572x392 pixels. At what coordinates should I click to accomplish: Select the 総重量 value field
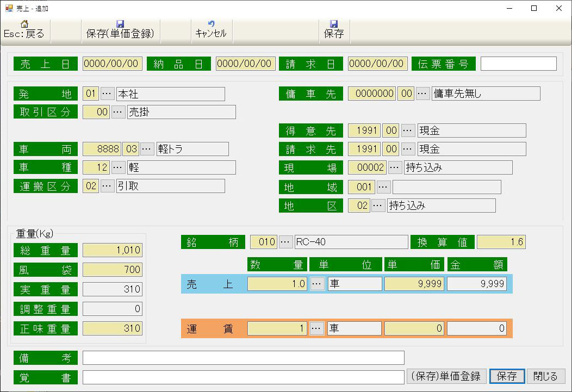point(112,250)
